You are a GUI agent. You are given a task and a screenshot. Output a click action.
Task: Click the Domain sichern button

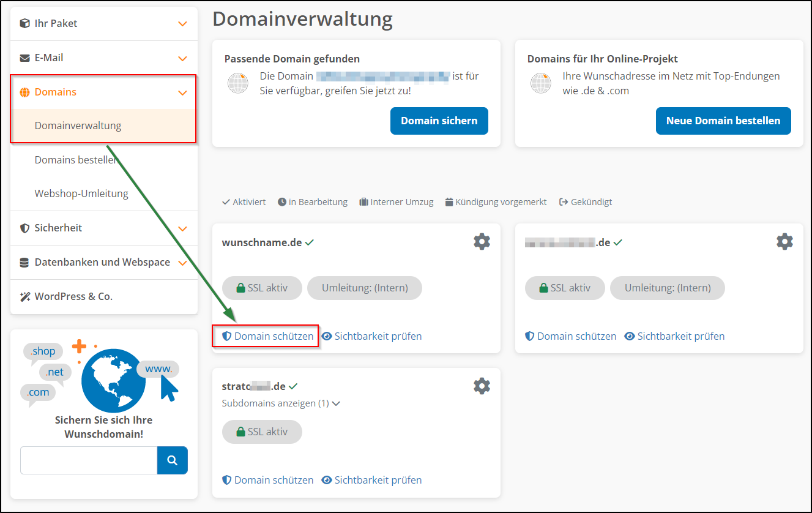439,121
